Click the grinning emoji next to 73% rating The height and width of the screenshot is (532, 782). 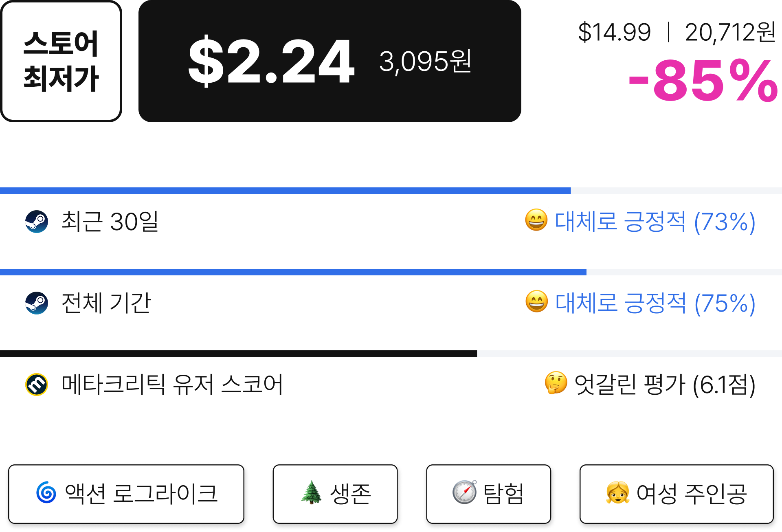tap(536, 220)
